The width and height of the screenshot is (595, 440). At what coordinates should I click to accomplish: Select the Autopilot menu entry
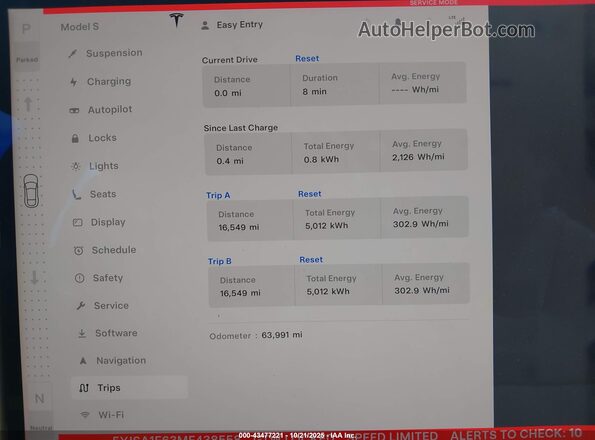pyautogui.click(x=101, y=110)
